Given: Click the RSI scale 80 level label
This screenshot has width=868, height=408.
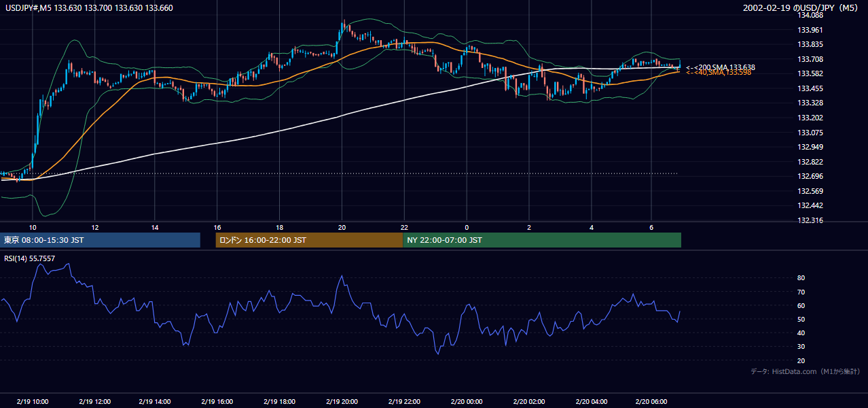Looking at the screenshot, I should click(x=801, y=278).
